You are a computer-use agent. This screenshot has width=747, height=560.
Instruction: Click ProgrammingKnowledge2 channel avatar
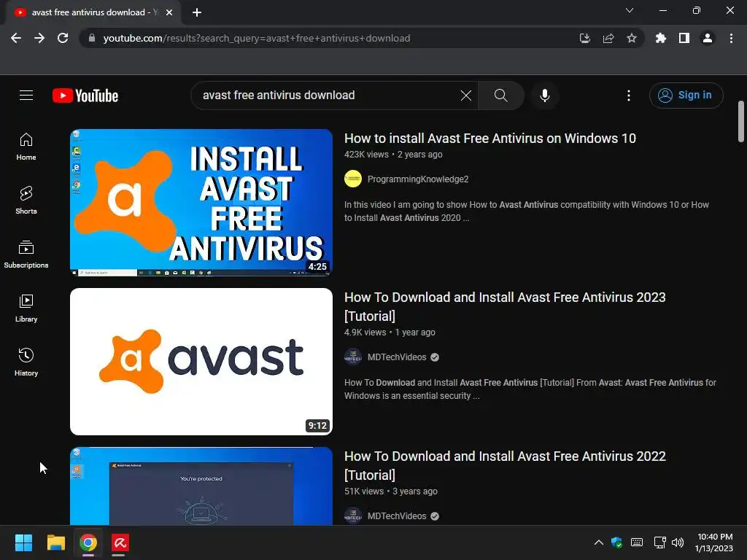pyautogui.click(x=353, y=179)
